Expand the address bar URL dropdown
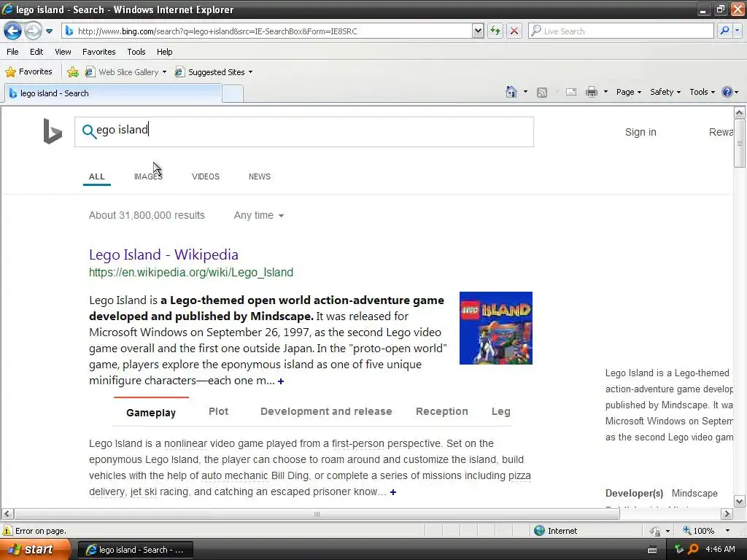747x560 pixels. 478,31
